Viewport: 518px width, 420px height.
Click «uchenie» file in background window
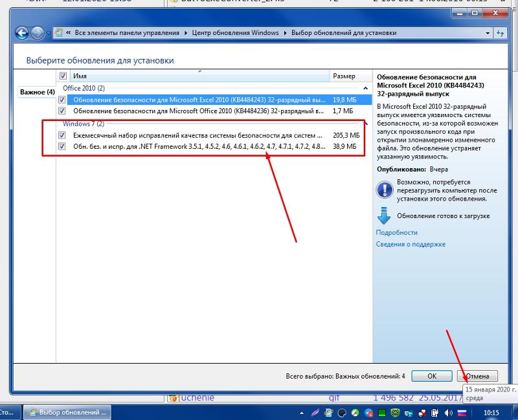coord(197,398)
